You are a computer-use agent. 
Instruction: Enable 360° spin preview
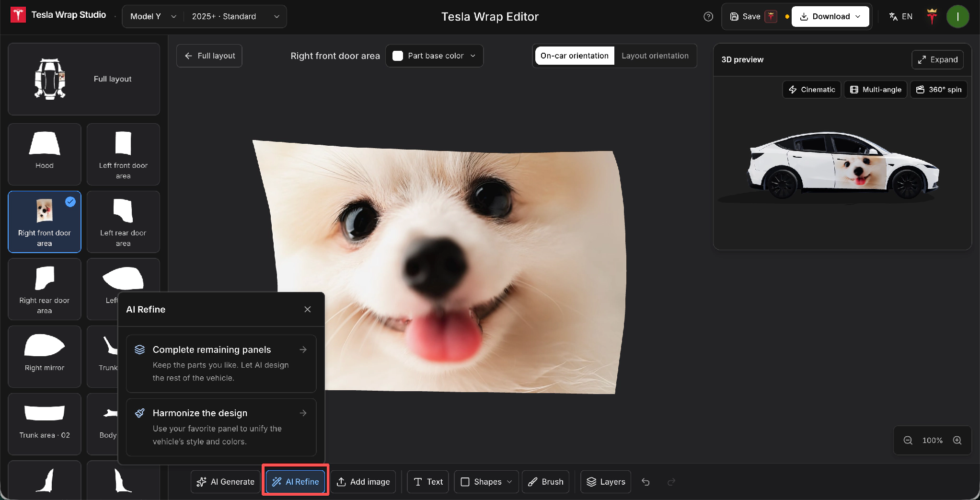pyautogui.click(x=938, y=90)
